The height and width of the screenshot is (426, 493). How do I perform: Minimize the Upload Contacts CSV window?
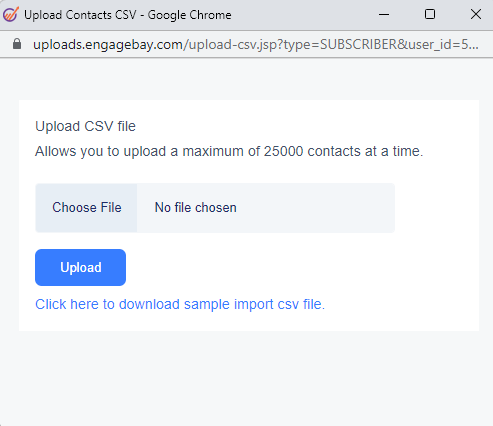pos(384,14)
